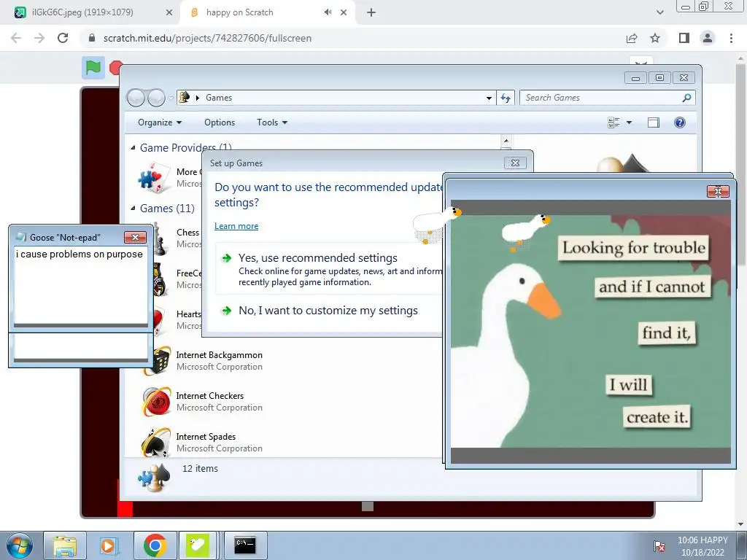Click the Goose Not-epad text area
Image resolution: width=747 pixels, height=560 pixels.
click(81, 286)
